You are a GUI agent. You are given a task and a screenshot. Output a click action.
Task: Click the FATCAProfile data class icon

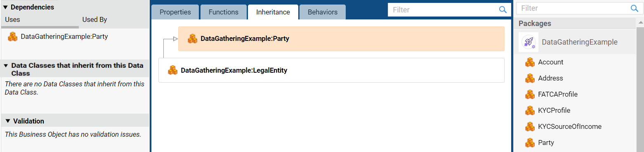530,95
